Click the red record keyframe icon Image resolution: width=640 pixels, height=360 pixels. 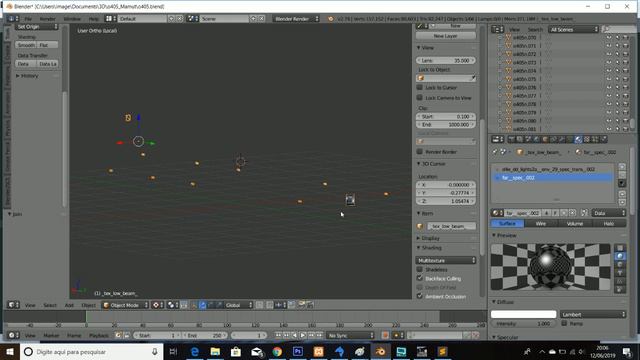point(385,336)
